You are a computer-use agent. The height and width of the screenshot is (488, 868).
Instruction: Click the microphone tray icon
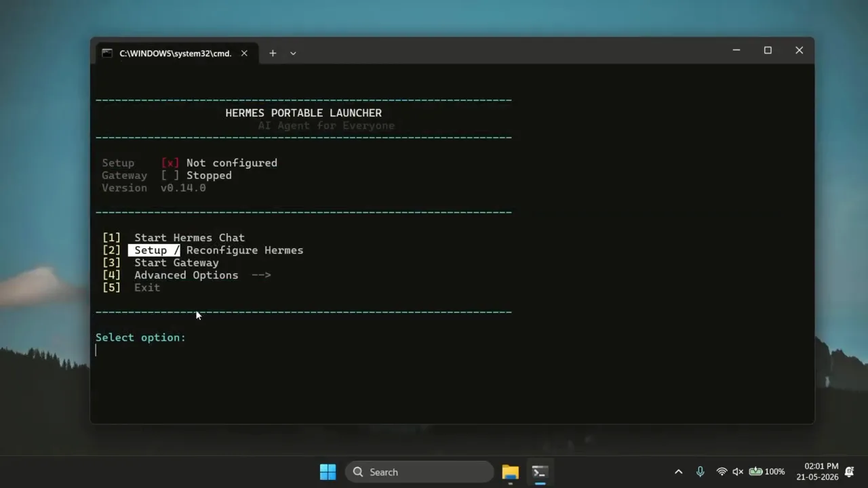point(700,472)
